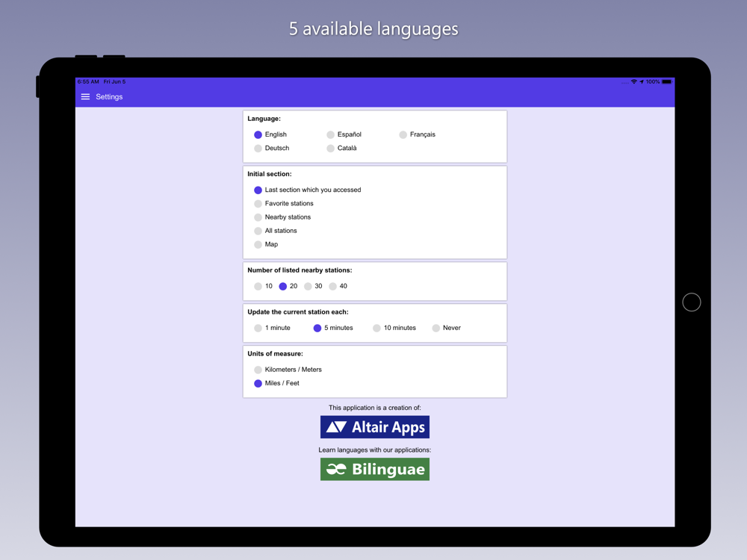Tap the location arrow status icon
This screenshot has width=747, height=560.
642,82
